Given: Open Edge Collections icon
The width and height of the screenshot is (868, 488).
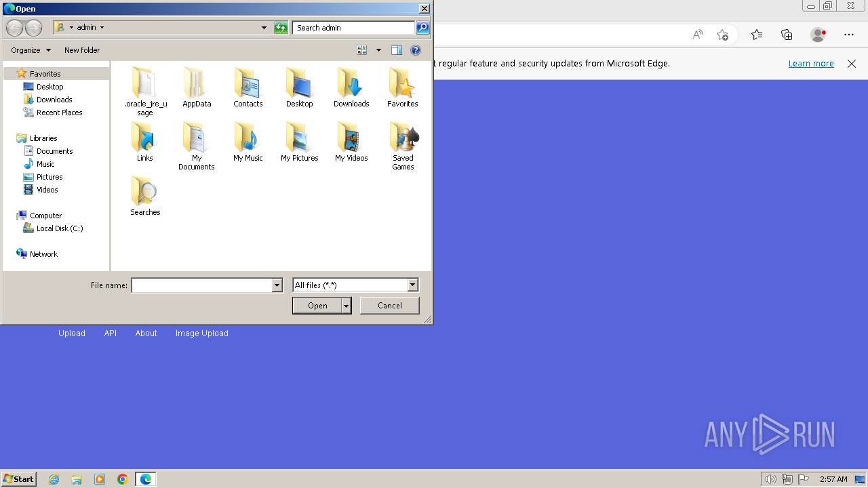Looking at the screenshot, I should click(x=787, y=35).
